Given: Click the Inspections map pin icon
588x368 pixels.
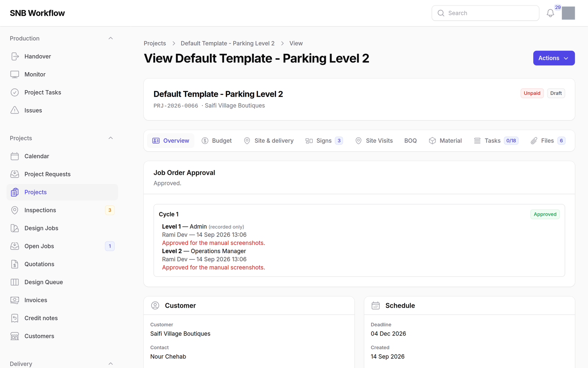Looking at the screenshot, I should point(15,210).
